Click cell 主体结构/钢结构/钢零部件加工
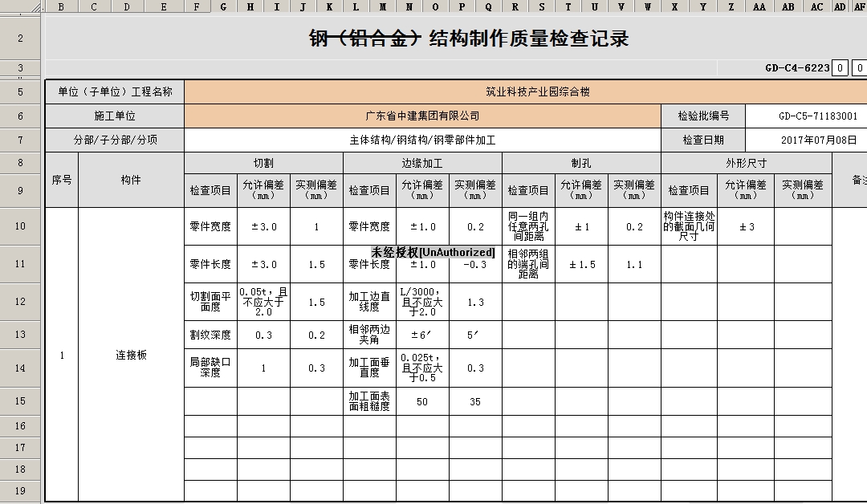Image resolution: width=867 pixels, height=504 pixels. [422, 140]
